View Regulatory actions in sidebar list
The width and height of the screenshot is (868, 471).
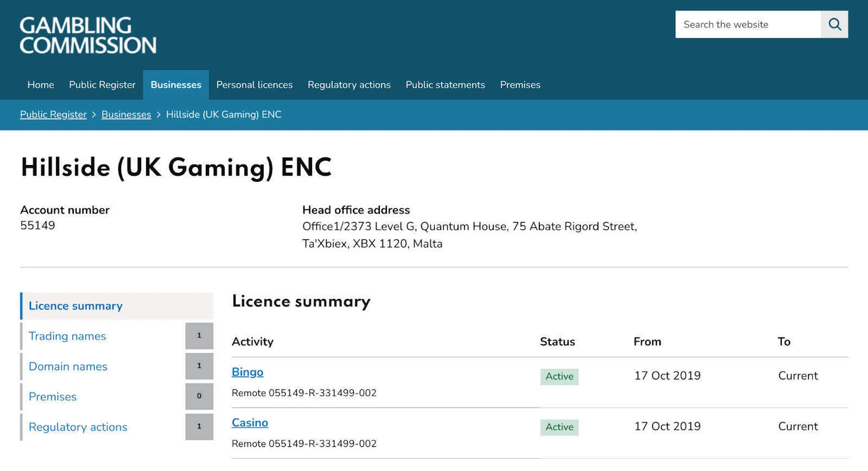coord(78,427)
